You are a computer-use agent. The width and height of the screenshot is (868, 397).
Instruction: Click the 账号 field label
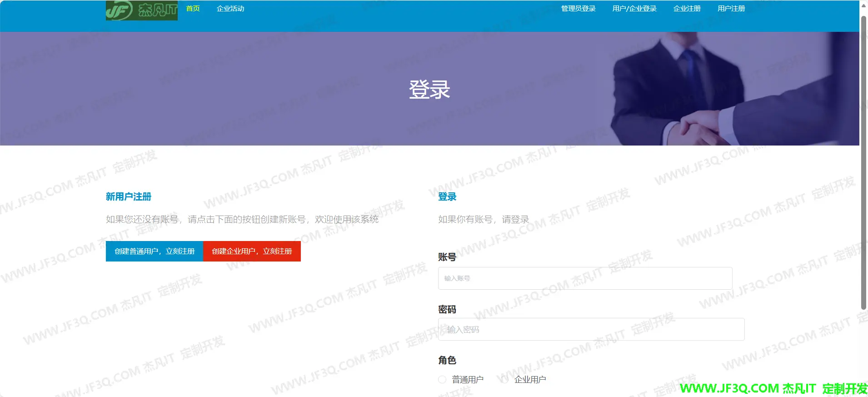coord(447,257)
